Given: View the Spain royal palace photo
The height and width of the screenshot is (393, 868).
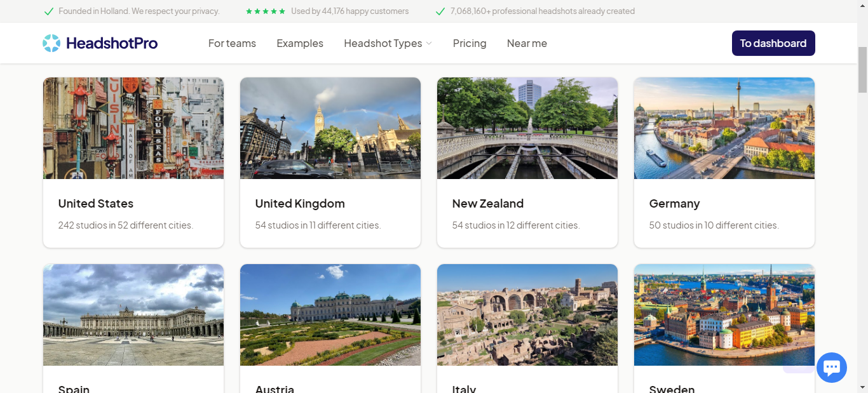Looking at the screenshot, I should [x=133, y=315].
